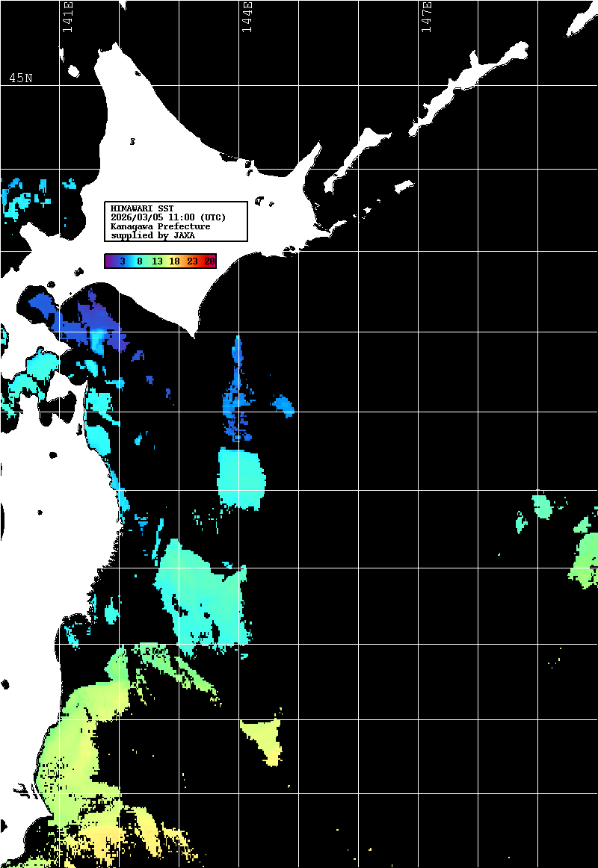Click the 144E longitude label
This screenshot has width=598, height=868.
point(247,18)
